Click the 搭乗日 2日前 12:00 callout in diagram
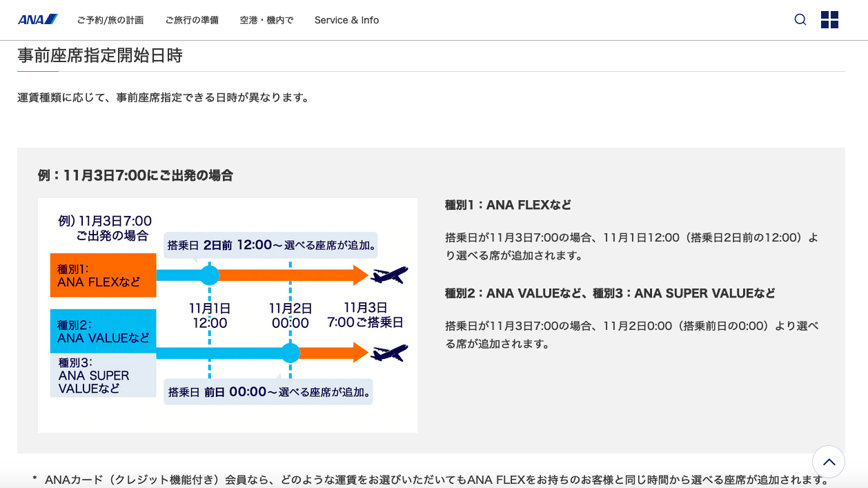 pos(271,245)
